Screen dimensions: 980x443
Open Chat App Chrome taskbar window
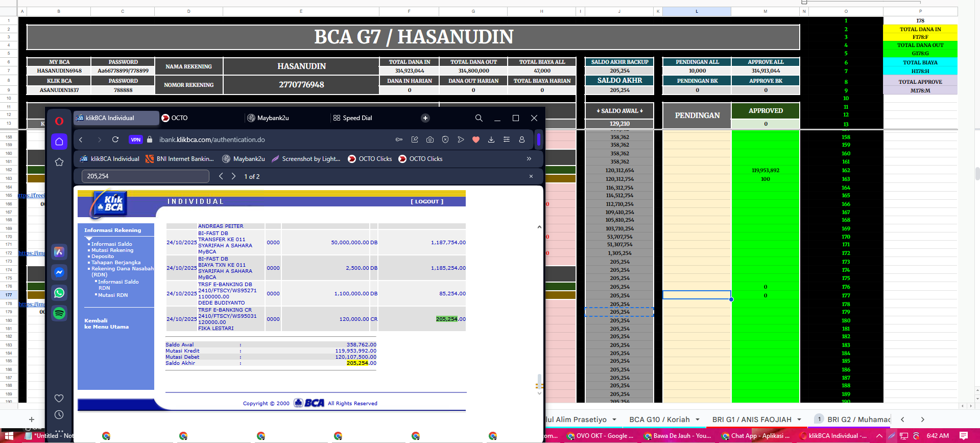(756, 436)
